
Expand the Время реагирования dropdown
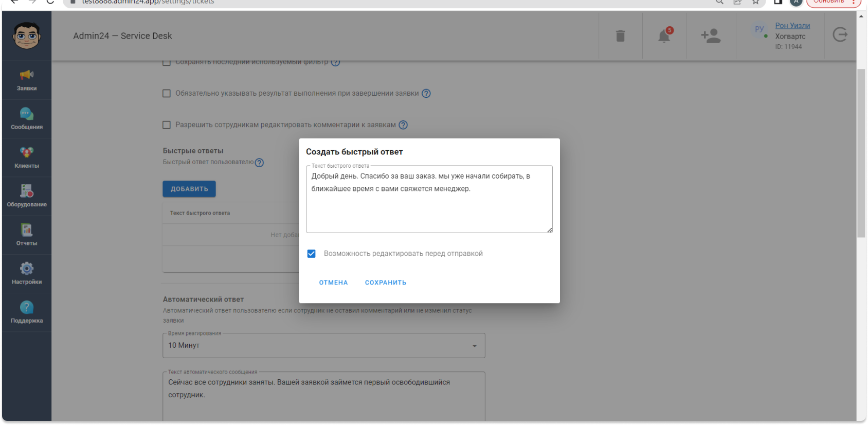coord(324,345)
